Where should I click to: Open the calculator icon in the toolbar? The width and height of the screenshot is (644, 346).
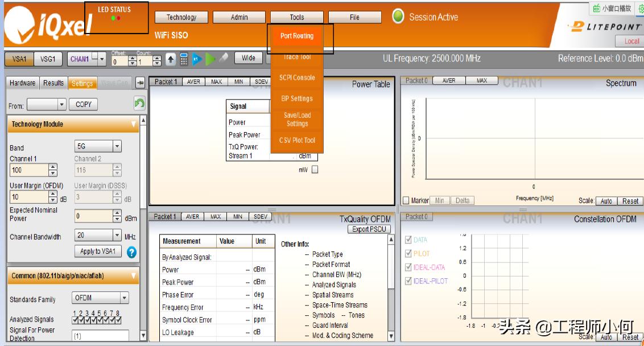pyautogui.click(x=184, y=60)
